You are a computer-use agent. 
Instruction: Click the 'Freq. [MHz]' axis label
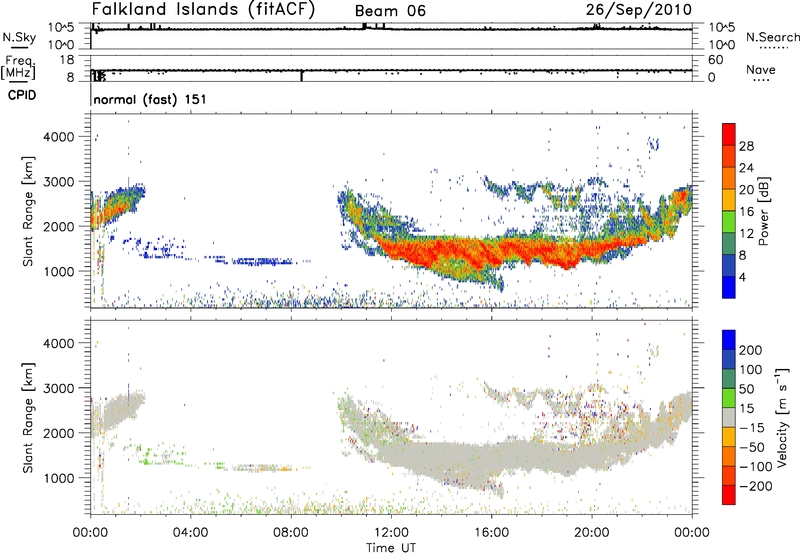19,68
